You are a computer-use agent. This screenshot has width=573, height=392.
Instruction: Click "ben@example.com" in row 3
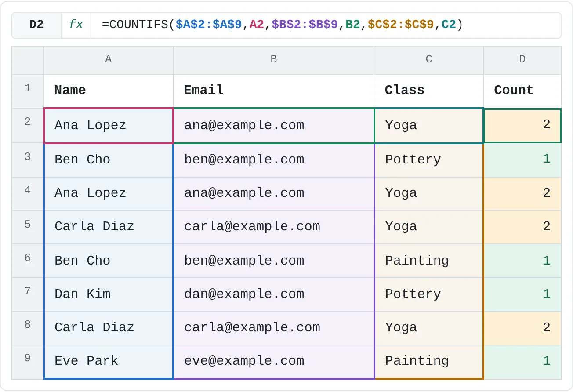(x=274, y=160)
